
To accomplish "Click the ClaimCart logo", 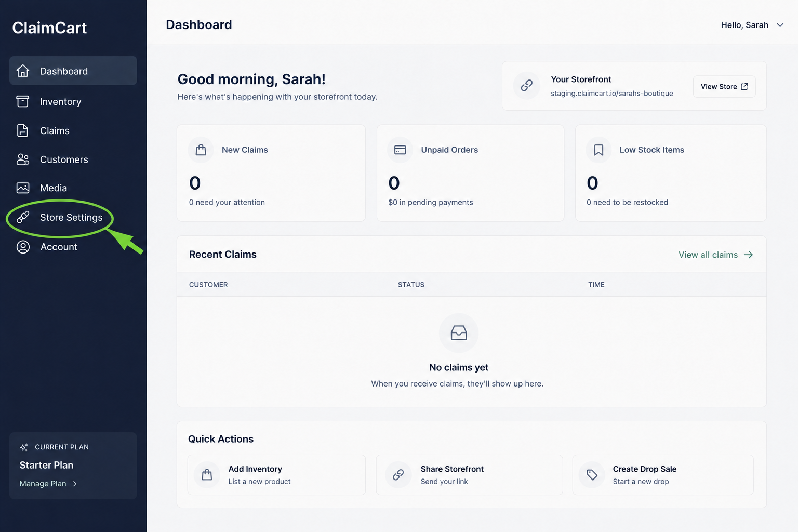I will tap(49, 28).
